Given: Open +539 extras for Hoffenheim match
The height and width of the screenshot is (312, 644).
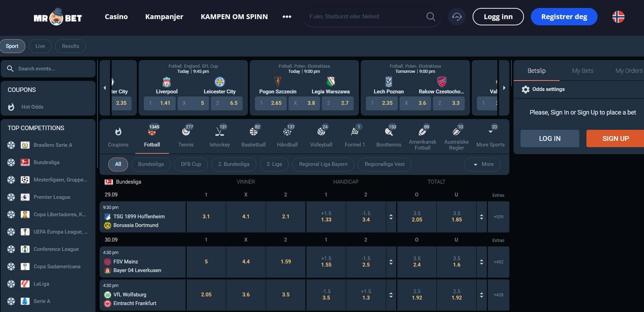Looking at the screenshot, I should [x=499, y=217].
